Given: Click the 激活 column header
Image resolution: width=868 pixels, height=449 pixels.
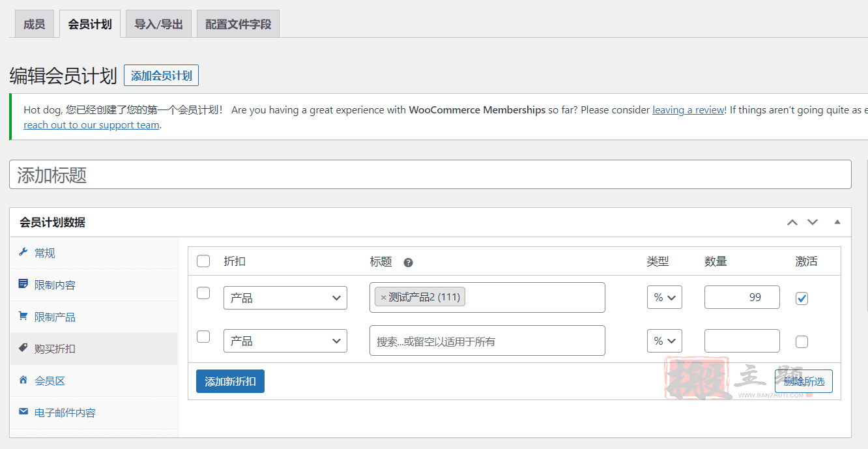Looking at the screenshot, I should click(x=806, y=261).
